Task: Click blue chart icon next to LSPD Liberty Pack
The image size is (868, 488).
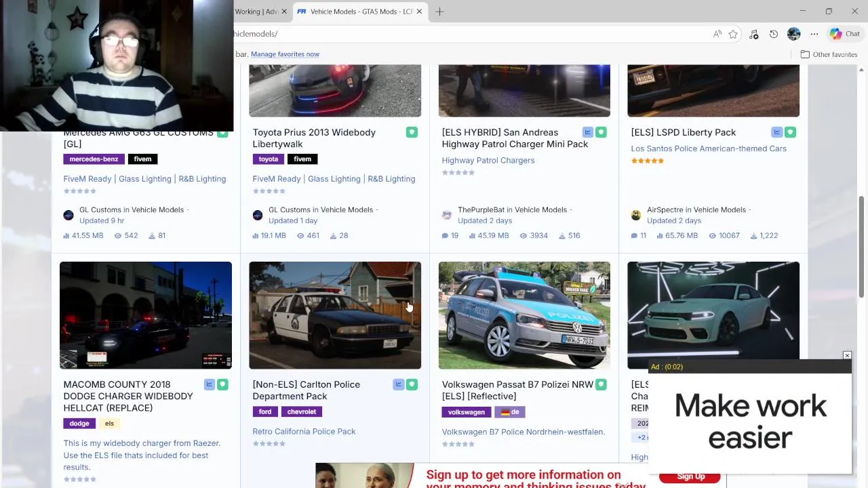Action: [x=776, y=132]
